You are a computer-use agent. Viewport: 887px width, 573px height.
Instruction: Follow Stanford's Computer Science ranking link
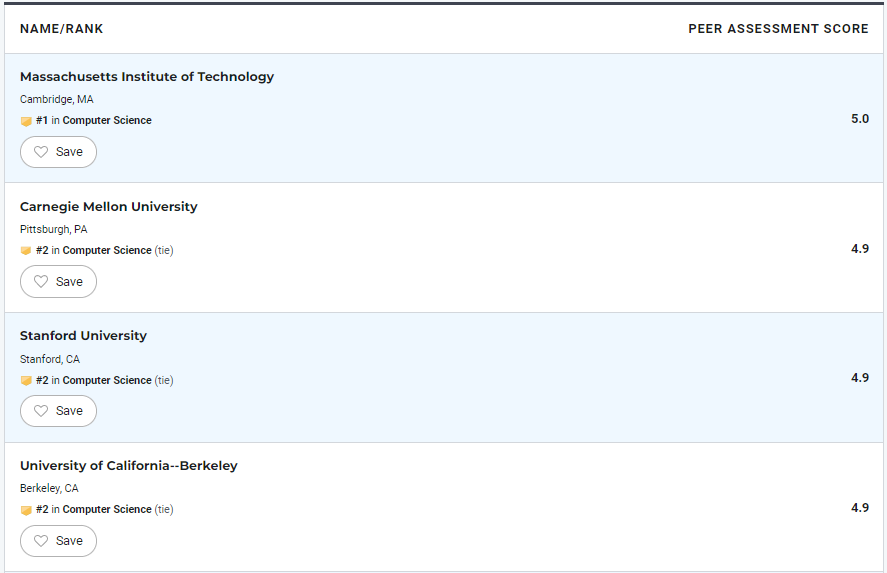107,380
